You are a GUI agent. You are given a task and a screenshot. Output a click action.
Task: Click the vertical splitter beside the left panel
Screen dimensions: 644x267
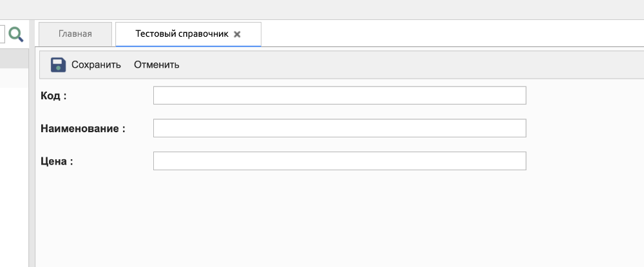pyautogui.click(x=32, y=161)
